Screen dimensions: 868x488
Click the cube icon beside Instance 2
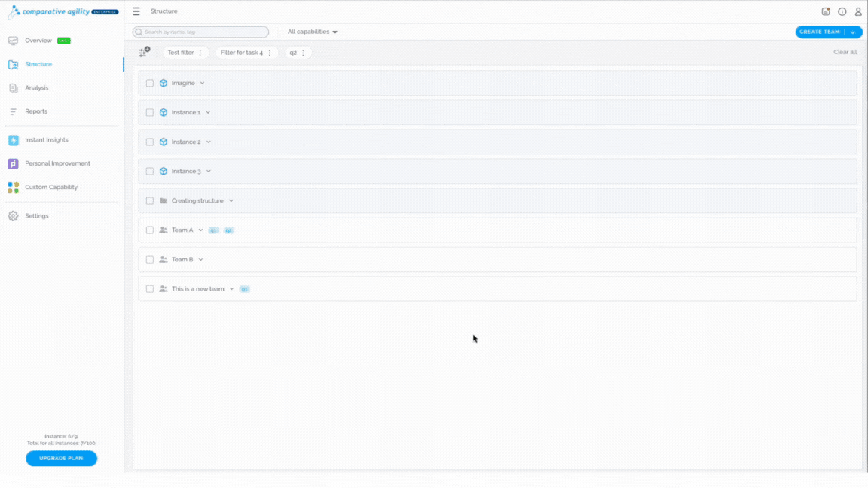click(164, 142)
